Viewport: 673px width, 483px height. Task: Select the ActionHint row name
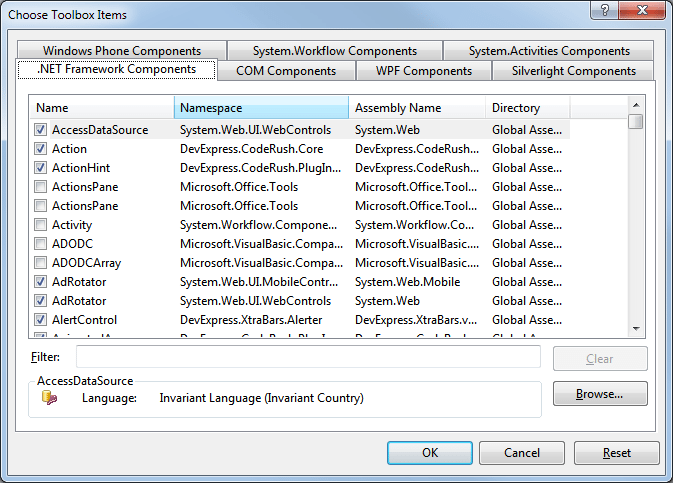point(81,167)
